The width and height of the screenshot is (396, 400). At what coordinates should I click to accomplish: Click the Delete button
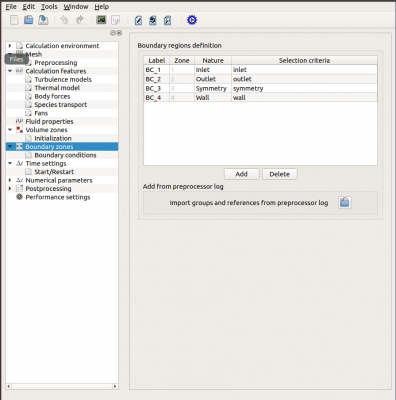279,174
